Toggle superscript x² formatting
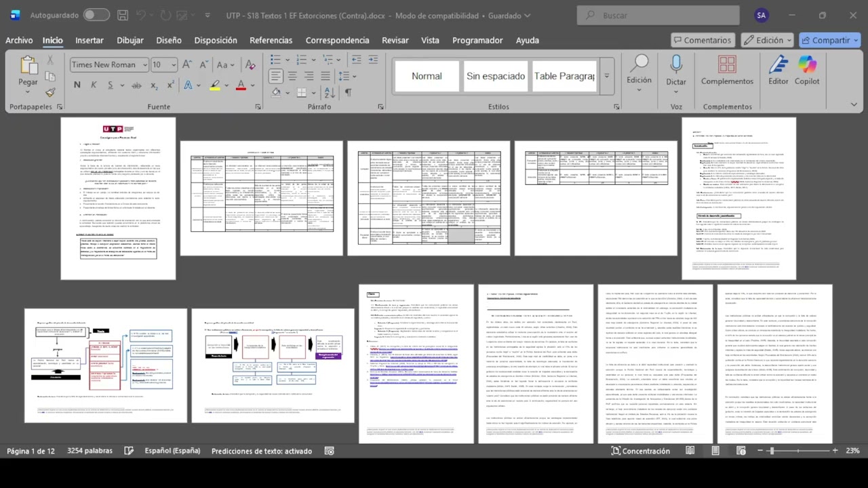868x488 pixels. coord(170,85)
